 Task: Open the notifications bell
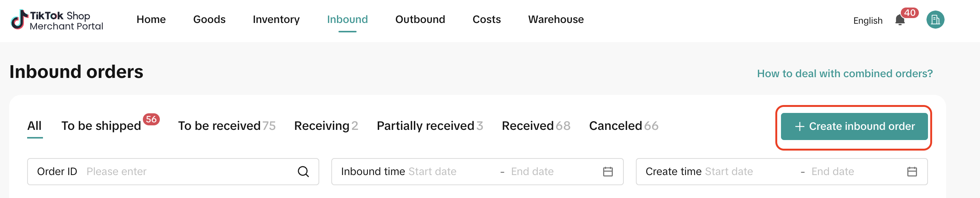(900, 20)
